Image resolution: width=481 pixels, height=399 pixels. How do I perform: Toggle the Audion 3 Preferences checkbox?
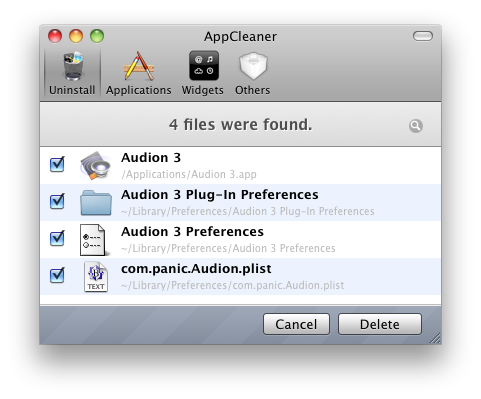57,239
